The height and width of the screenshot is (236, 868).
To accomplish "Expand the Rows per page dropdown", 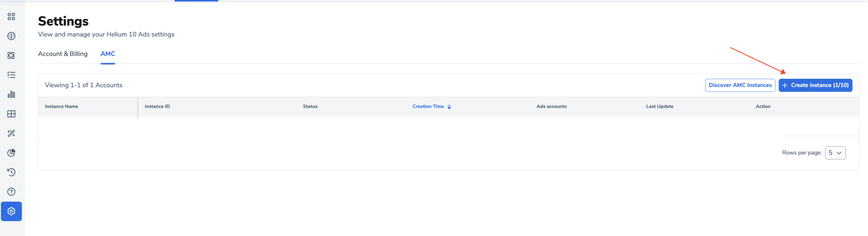I will pyautogui.click(x=835, y=153).
